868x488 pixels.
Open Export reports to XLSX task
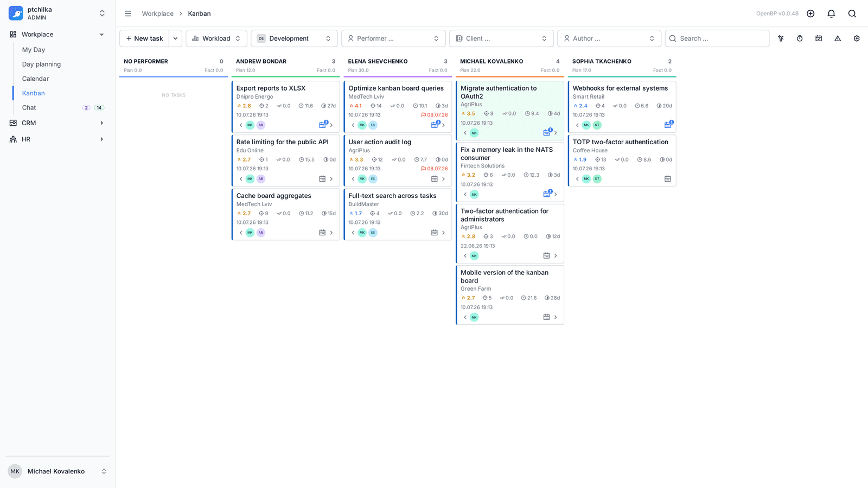click(271, 88)
